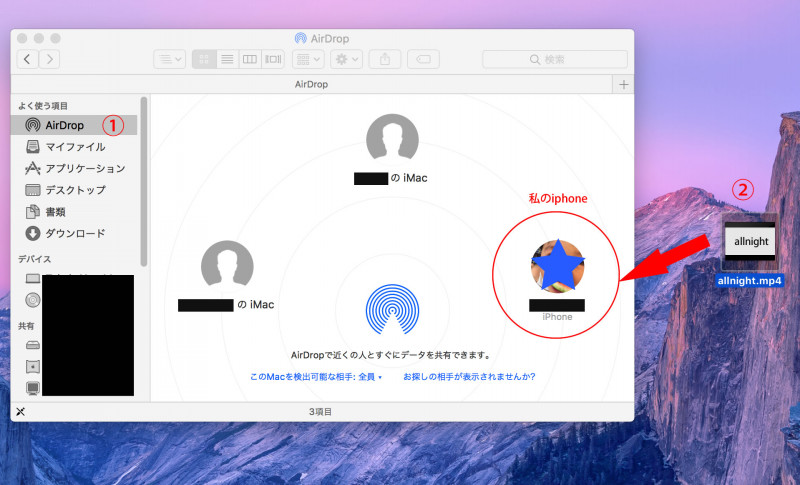Click the AirDrop window title
Screen dimensions: 800x485
click(x=330, y=39)
